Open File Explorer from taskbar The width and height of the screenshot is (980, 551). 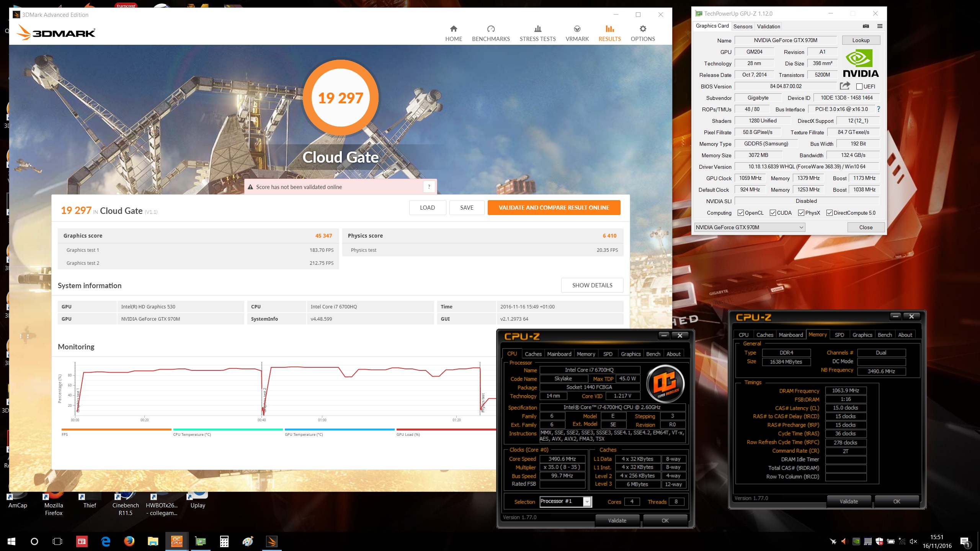tap(153, 541)
